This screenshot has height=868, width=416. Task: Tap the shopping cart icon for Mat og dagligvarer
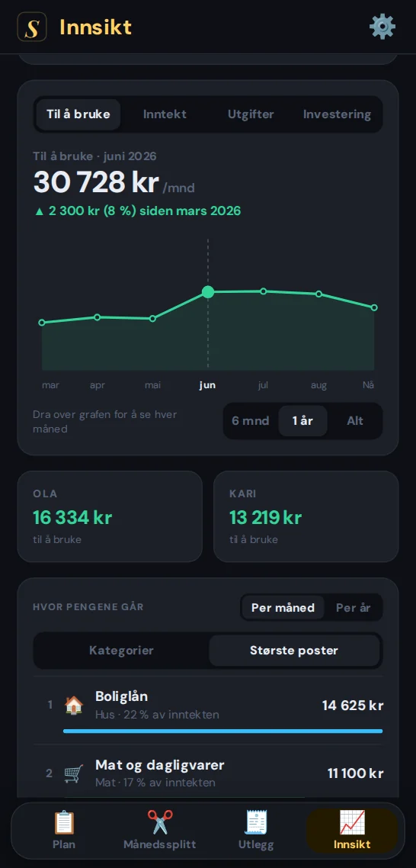74,773
